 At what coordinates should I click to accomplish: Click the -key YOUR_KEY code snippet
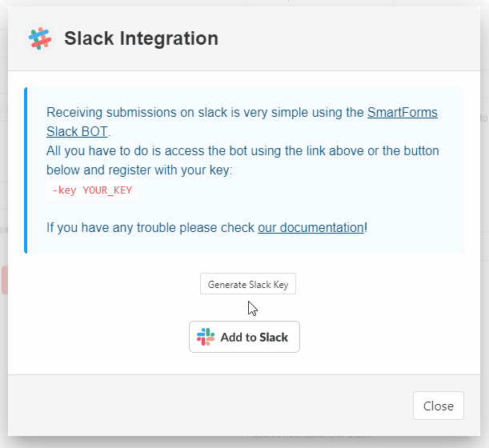[x=92, y=190]
